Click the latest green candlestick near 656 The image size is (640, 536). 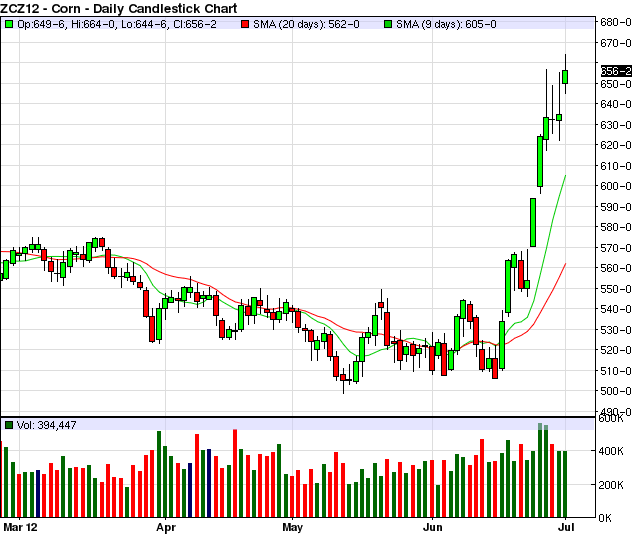click(x=565, y=77)
